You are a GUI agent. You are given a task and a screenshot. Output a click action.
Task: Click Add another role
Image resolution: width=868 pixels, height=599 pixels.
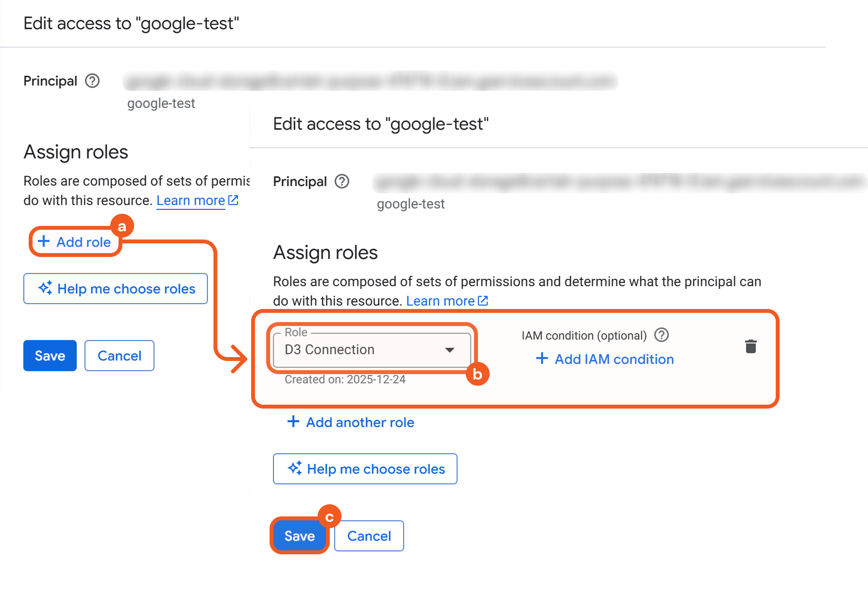tap(359, 422)
